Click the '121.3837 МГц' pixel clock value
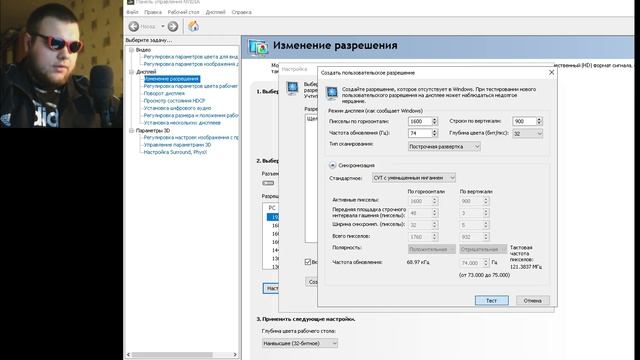The width and height of the screenshot is (640, 360). (x=526, y=267)
